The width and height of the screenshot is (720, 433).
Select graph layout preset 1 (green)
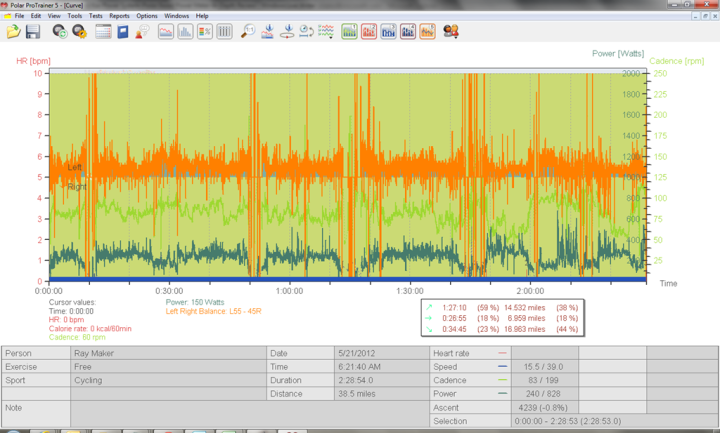(349, 32)
